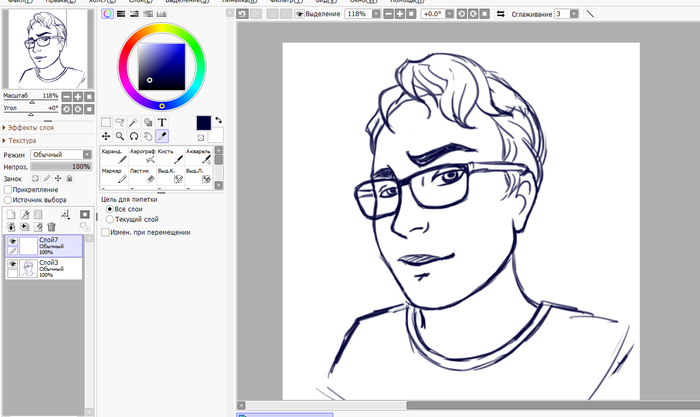700x417 pixels.
Task: Choose the Ластик (Eraser) brush
Action: pyautogui.click(x=141, y=177)
